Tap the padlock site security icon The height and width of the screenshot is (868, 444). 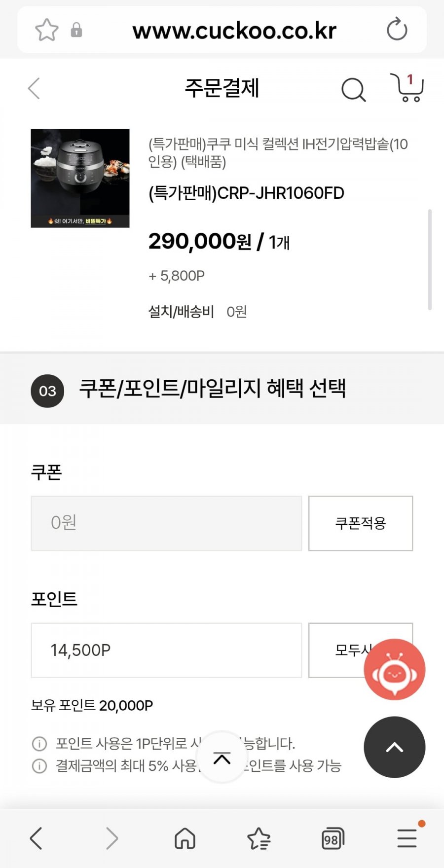76,30
